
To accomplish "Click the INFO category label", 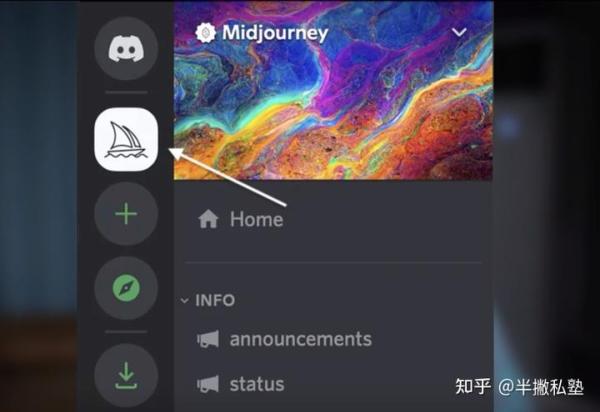I will pyautogui.click(x=215, y=300).
